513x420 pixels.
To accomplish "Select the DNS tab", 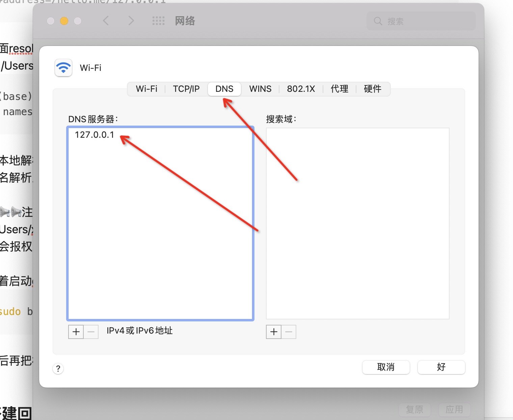I will coord(224,89).
